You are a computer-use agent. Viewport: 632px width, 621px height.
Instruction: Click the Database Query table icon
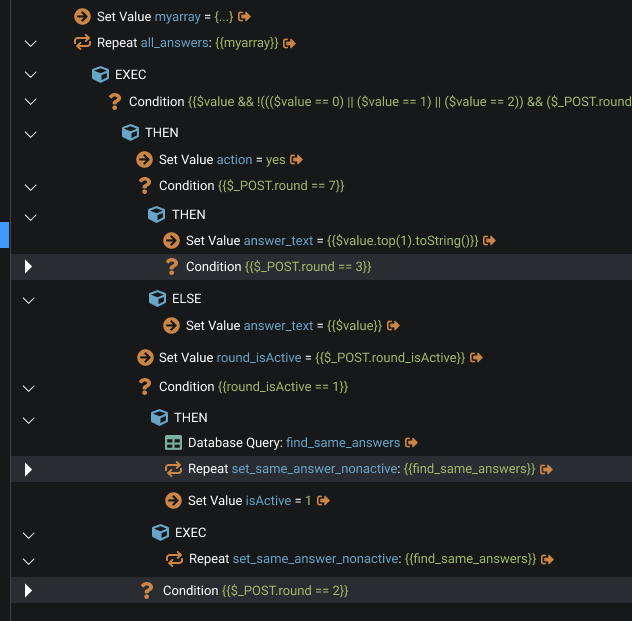(172, 442)
